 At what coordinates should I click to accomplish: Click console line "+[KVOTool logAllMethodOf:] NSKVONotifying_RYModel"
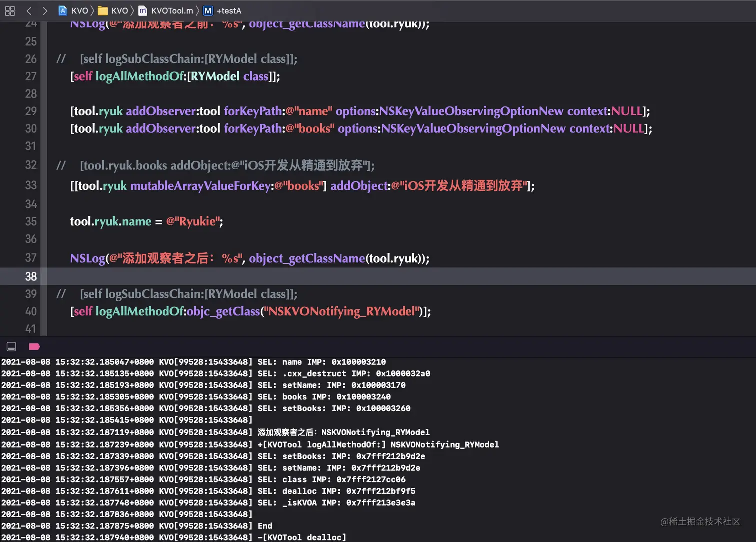click(x=250, y=444)
